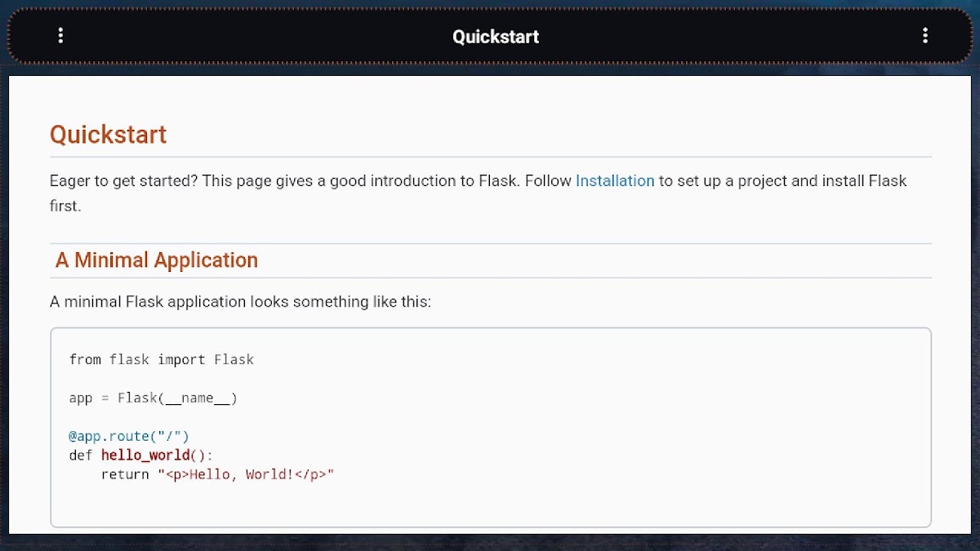This screenshot has width=980, height=551.
Task: Click the "app = Flask(__name__)" code line
Action: 153,398
